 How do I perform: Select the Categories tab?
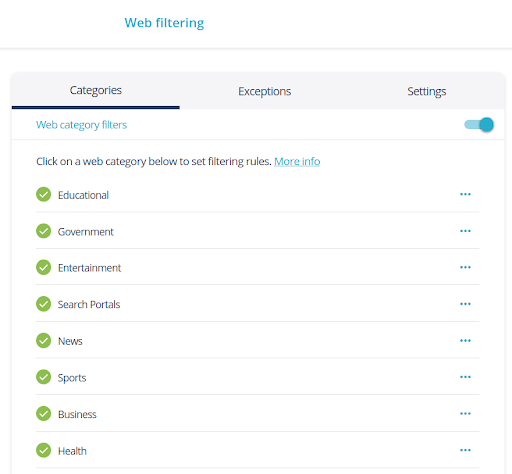pyautogui.click(x=96, y=90)
